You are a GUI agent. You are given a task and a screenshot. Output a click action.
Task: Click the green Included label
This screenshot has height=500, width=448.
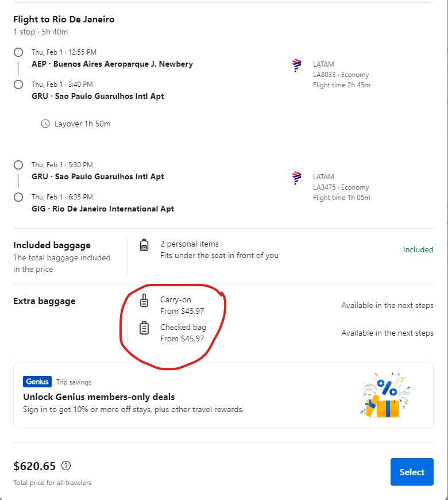tap(418, 249)
